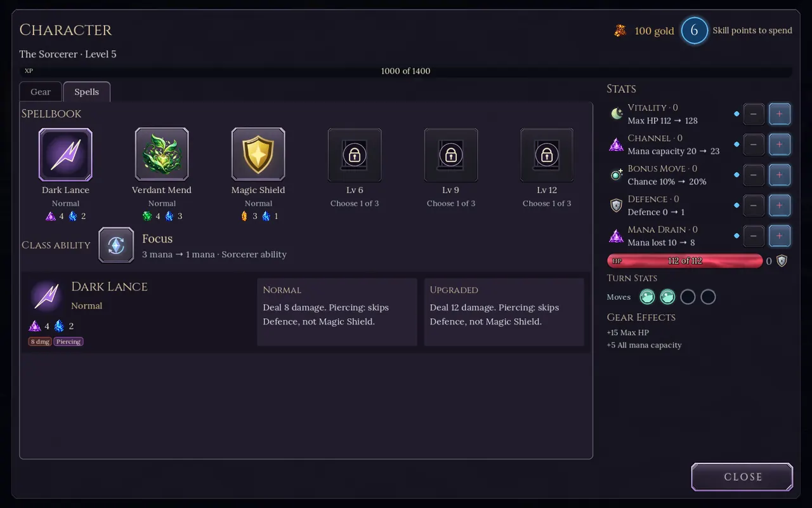
Task: Click the Dark Lance icon in detail panel
Action: coord(46,296)
